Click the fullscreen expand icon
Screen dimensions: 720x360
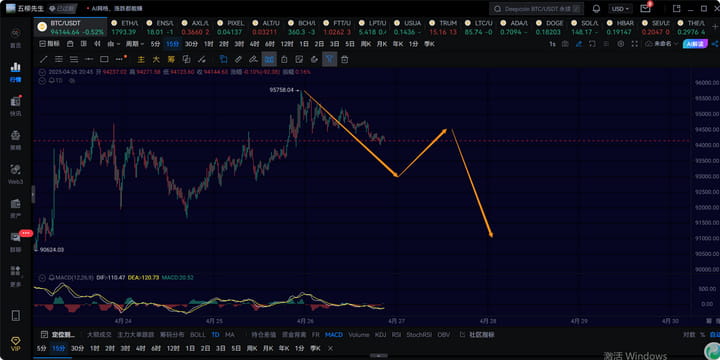click(x=635, y=44)
